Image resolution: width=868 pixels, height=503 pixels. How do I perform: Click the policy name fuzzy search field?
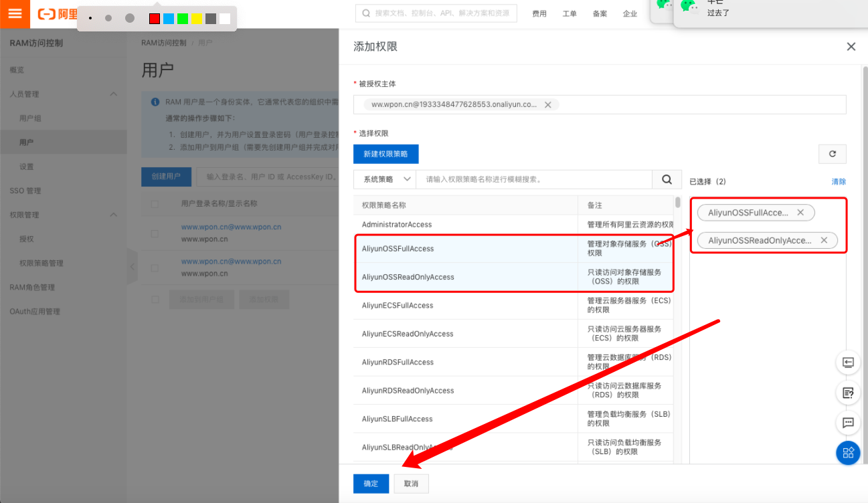(x=534, y=179)
